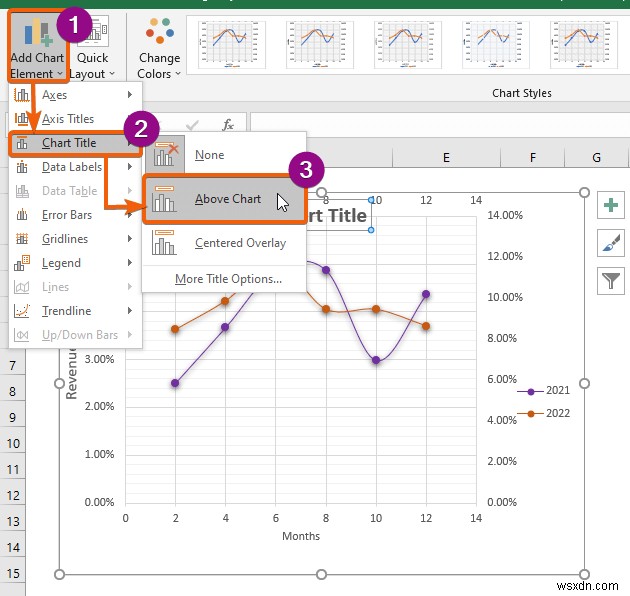Image resolution: width=630 pixels, height=596 pixels.
Task: Open the Axes submenu
Action: tap(75, 95)
